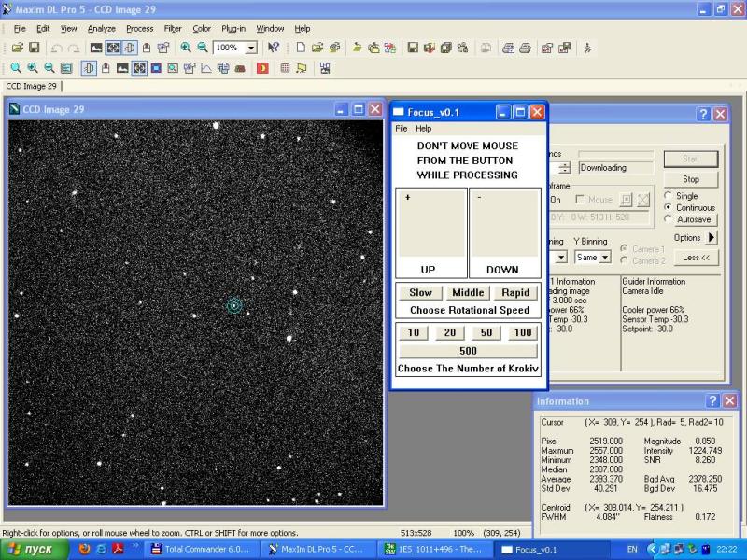747x560 pixels.
Task: Choose the Middle rotational speed
Action: pos(468,292)
